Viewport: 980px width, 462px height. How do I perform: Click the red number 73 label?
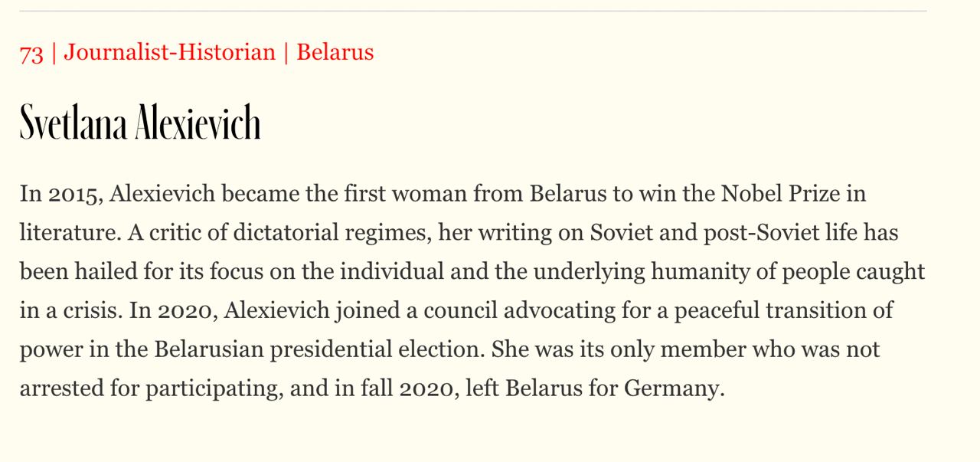pyautogui.click(x=31, y=53)
